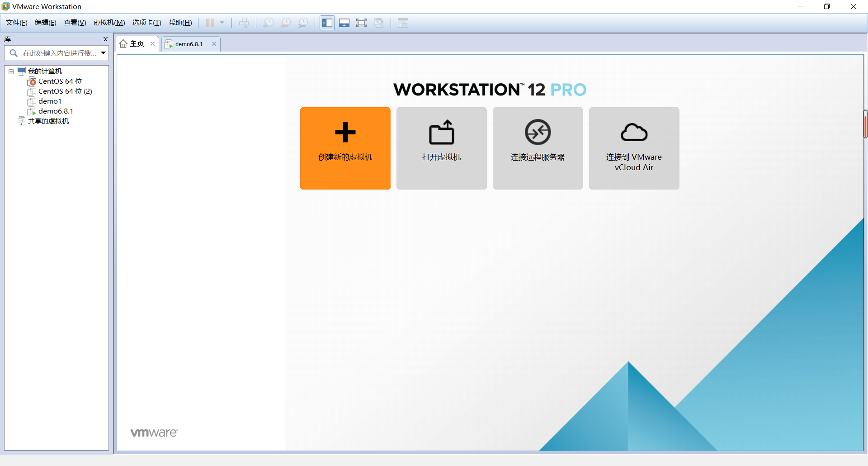This screenshot has height=466, width=868.
Task: Toggle the thumbnail bar view icon
Action: coord(344,23)
